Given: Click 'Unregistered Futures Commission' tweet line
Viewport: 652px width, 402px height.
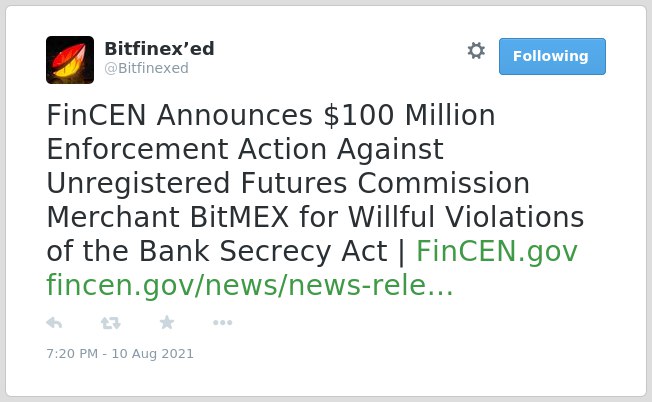Looking at the screenshot, I should coord(288,183).
